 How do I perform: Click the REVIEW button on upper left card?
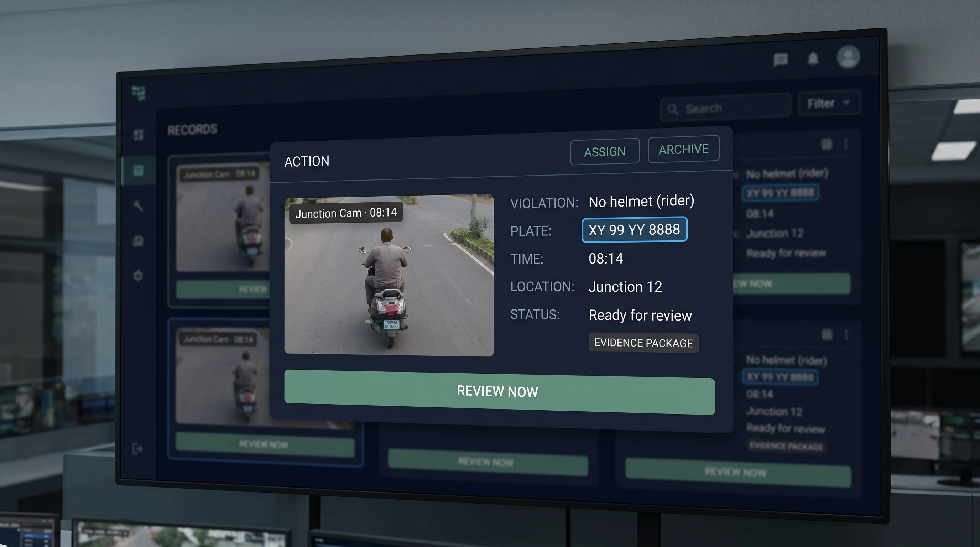(223, 290)
